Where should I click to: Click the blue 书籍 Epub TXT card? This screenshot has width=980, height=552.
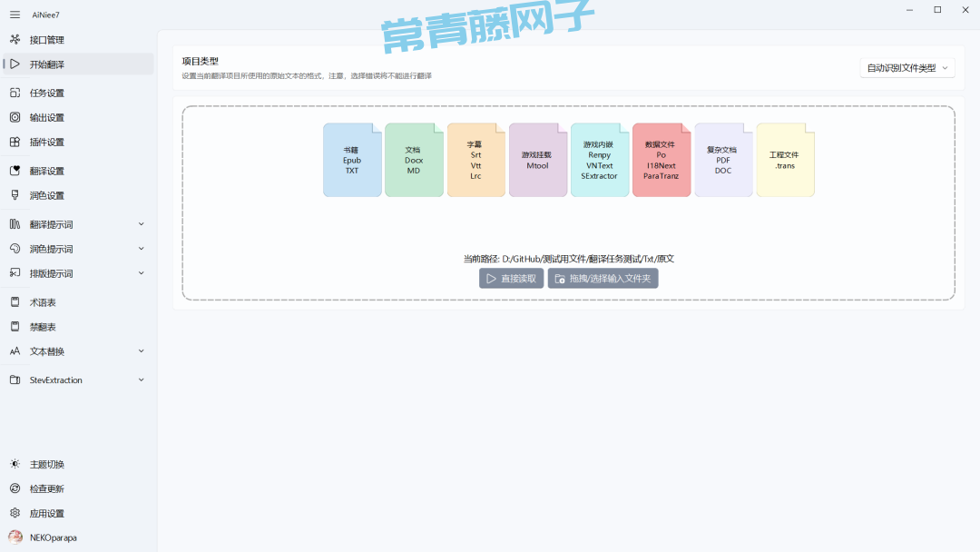click(352, 161)
